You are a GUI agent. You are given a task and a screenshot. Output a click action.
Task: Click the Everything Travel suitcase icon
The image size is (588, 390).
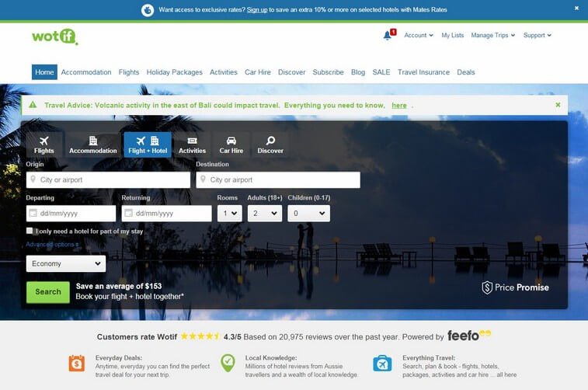click(382, 364)
